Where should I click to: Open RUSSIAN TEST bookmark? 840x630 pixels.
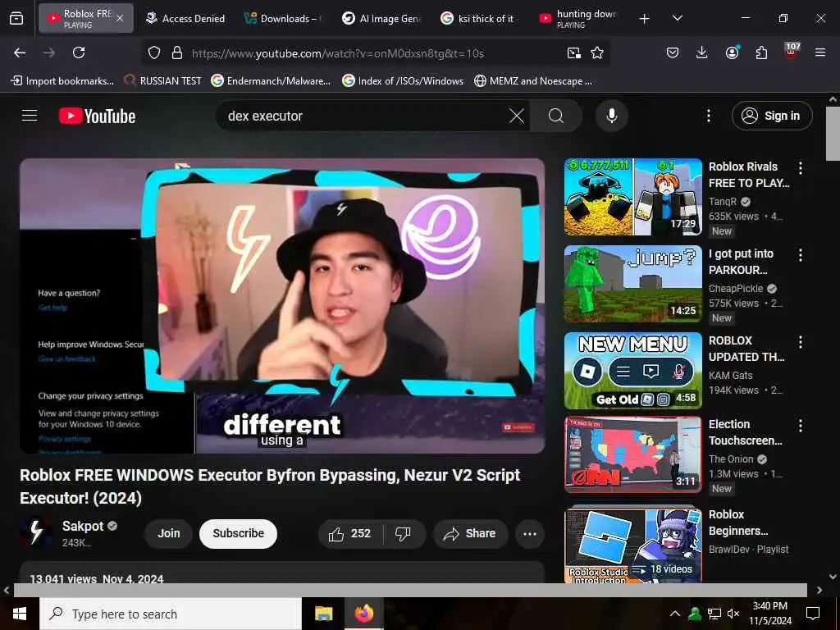(163, 81)
